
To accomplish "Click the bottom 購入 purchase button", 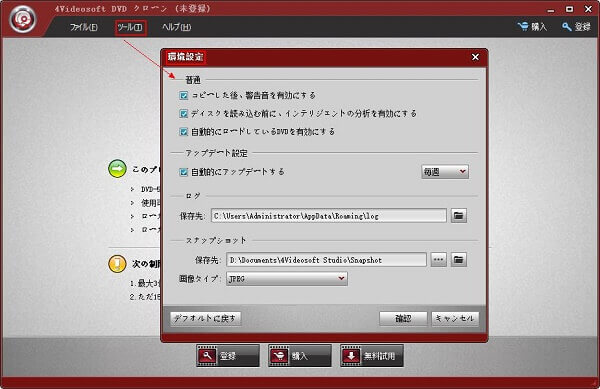I will tap(300, 356).
